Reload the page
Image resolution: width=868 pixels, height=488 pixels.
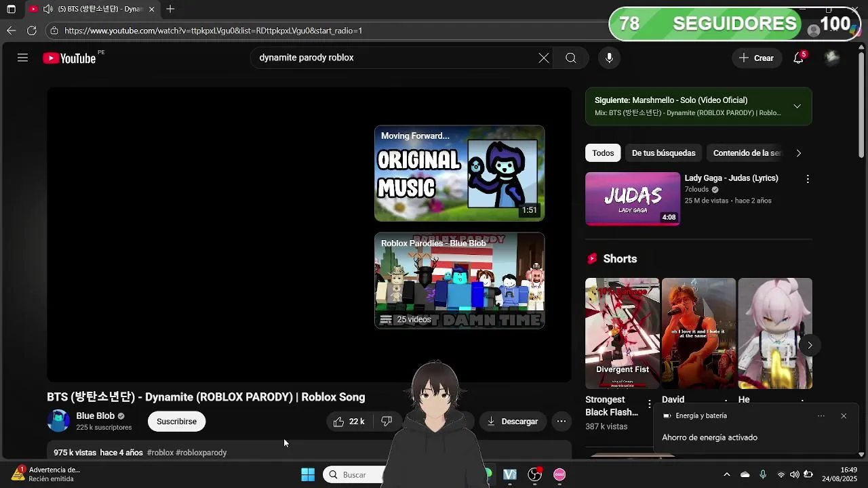coord(31,30)
